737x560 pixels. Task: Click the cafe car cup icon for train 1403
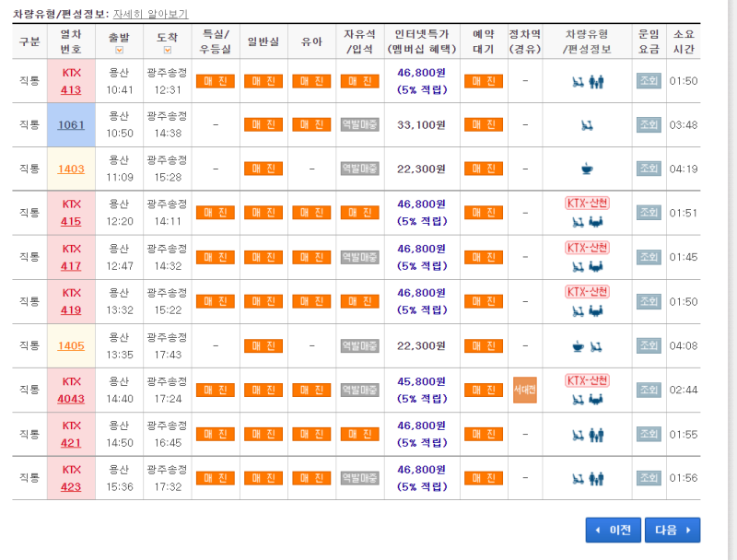tap(587, 169)
